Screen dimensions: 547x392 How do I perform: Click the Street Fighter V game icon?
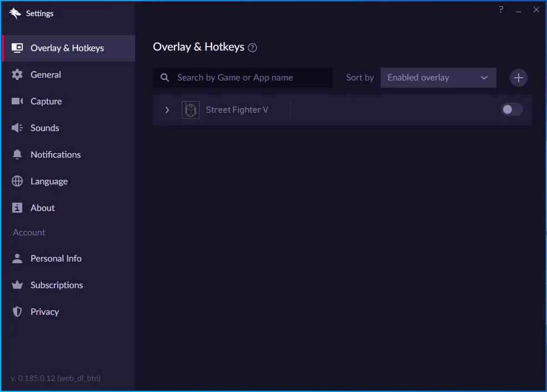pyautogui.click(x=191, y=110)
